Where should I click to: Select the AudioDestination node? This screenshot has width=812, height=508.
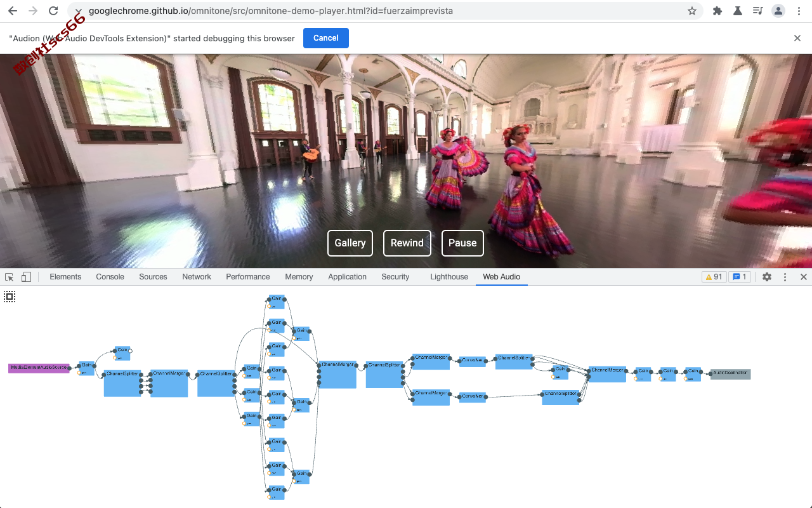tap(730, 374)
